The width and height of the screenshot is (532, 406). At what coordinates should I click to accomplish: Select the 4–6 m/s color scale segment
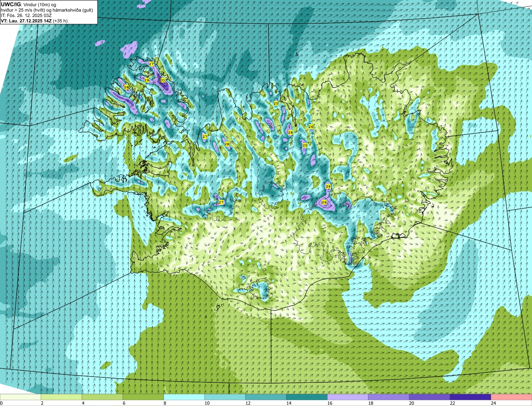[103, 397]
